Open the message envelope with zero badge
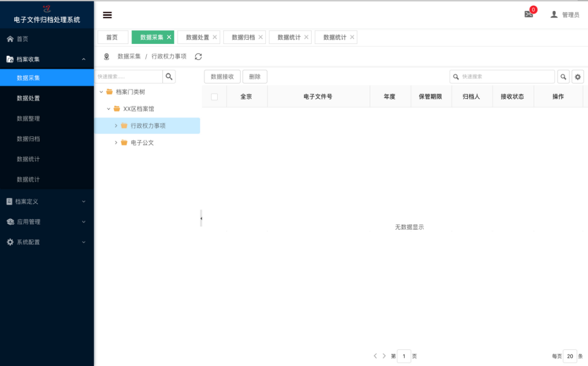 coord(528,14)
